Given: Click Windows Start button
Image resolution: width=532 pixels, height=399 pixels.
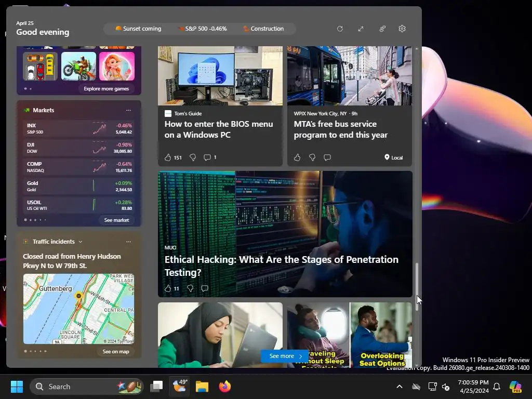Looking at the screenshot, I should (x=17, y=387).
